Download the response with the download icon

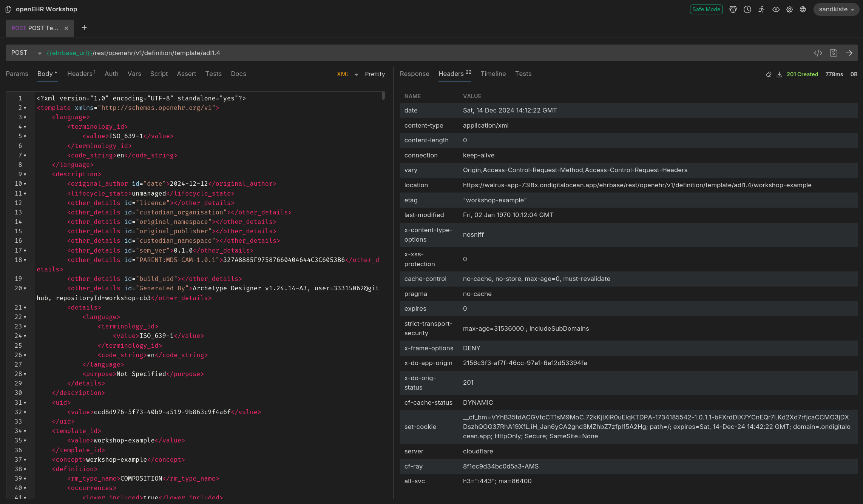coord(779,74)
